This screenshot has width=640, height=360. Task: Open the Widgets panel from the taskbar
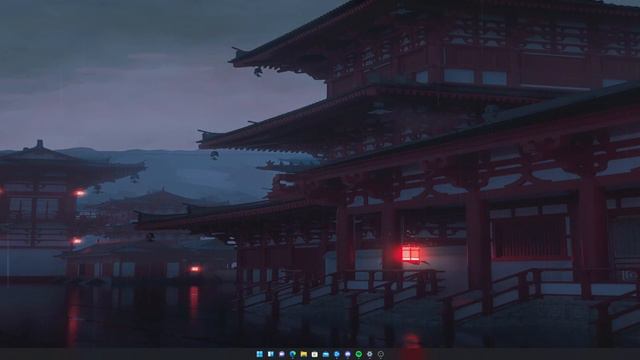pyautogui.click(x=271, y=354)
